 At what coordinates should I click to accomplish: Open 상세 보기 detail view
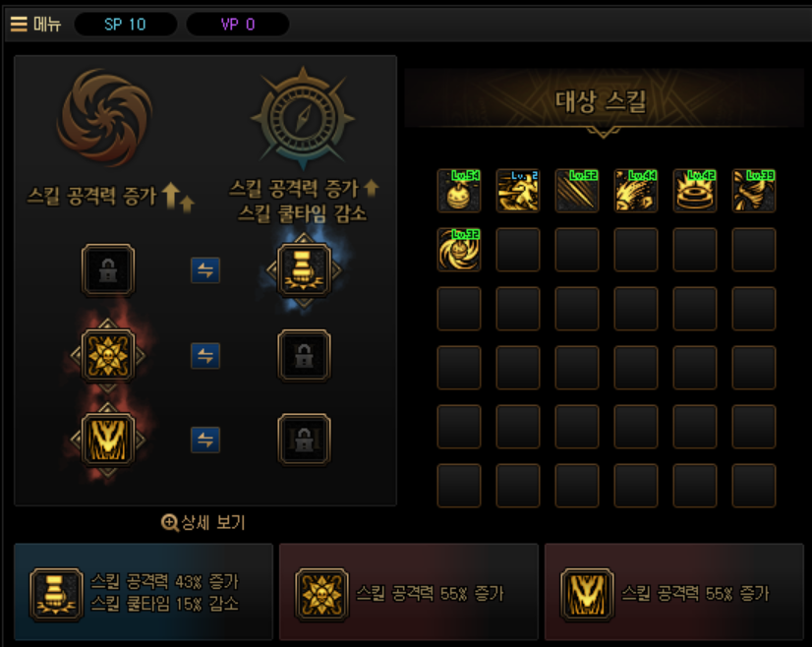pyautogui.click(x=203, y=523)
